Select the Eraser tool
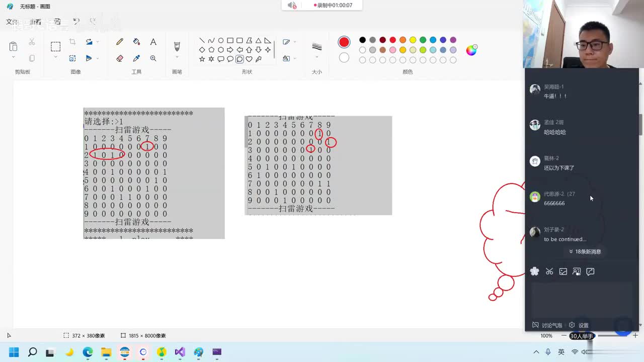This screenshot has height=362, width=644. coord(120,58)
